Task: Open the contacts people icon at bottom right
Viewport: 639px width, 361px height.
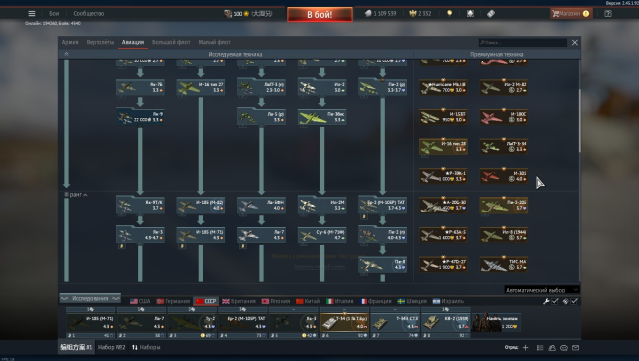Action: tap(552, 348)
